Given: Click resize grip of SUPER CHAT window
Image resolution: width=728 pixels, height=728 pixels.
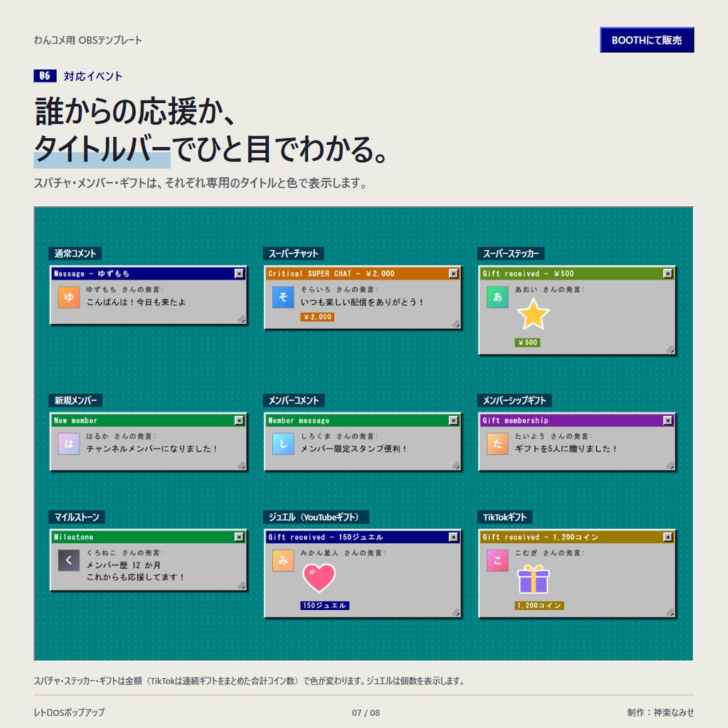Looking at the screenshot, I should click(456, 323).
